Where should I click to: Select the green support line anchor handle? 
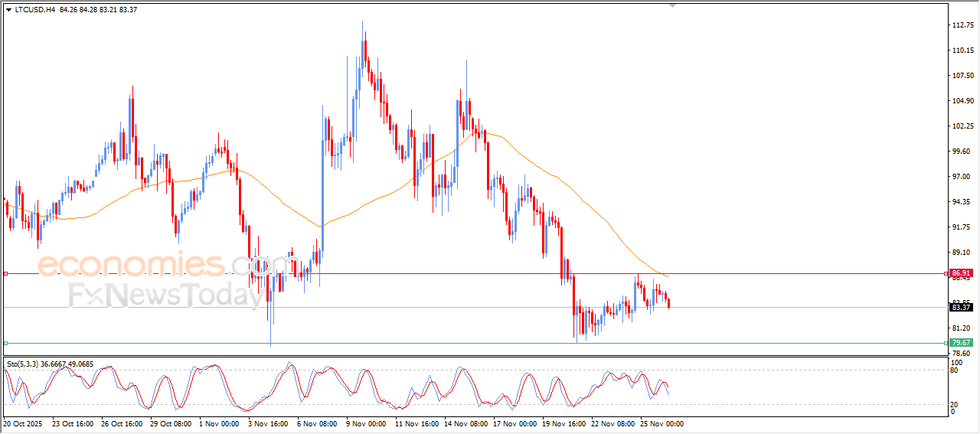tap(5, 343)
